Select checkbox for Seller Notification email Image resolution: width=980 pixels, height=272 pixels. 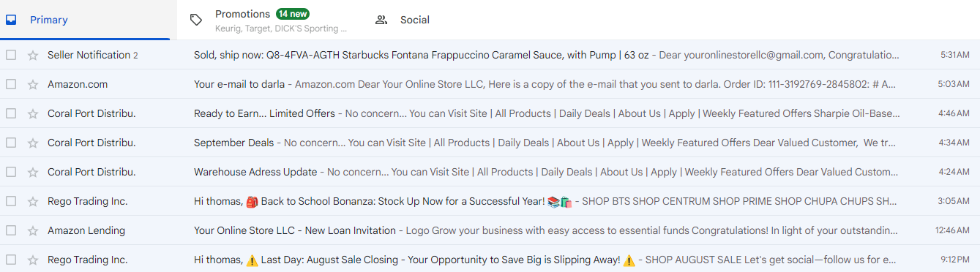pos(11,55)
